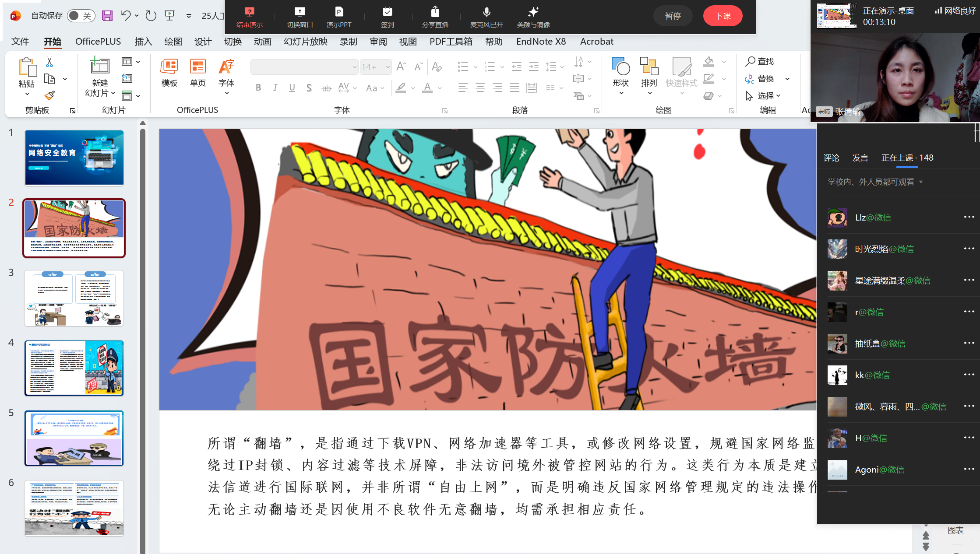
Task: Switch to the 评论 comments tab
Action: [x=831, y=158]
